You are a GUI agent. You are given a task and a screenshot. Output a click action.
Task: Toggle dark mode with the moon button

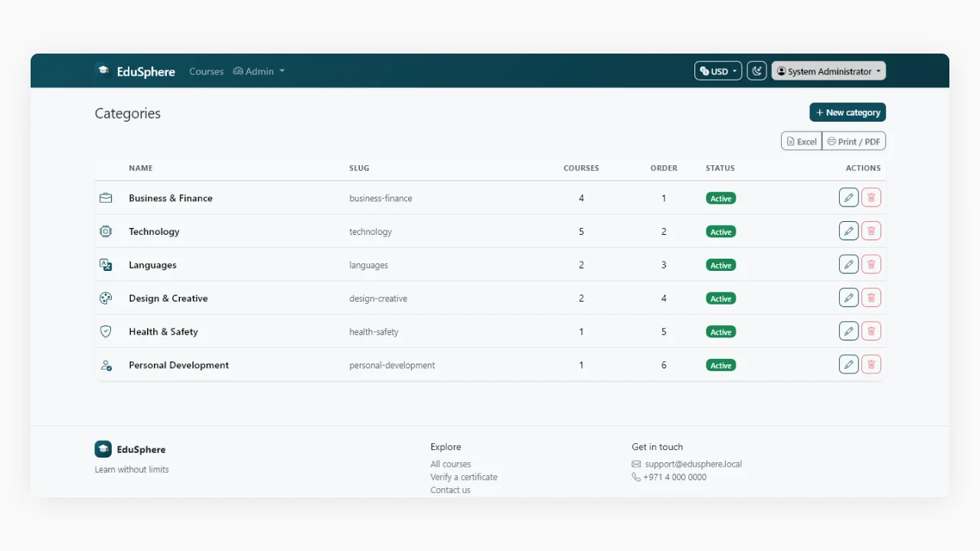tap(756, 71)
